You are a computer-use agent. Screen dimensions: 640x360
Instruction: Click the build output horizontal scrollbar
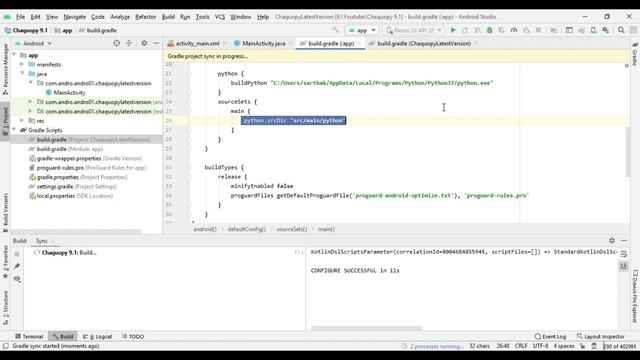366,328
